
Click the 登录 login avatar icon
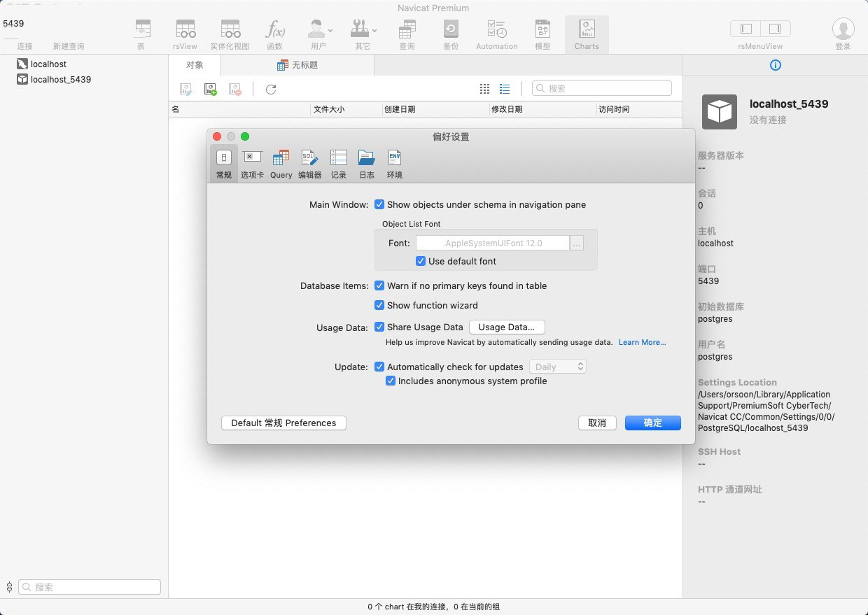(843, 29)
